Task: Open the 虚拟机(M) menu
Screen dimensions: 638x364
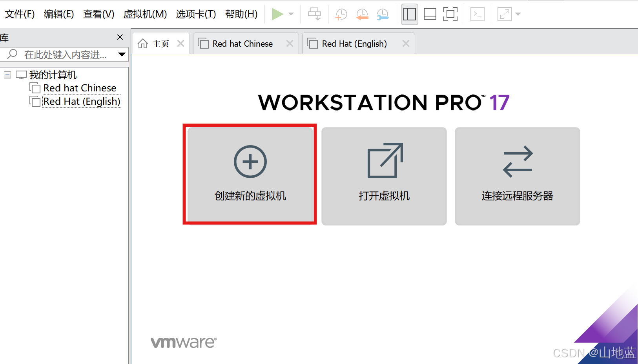Action: click(145, 14)
